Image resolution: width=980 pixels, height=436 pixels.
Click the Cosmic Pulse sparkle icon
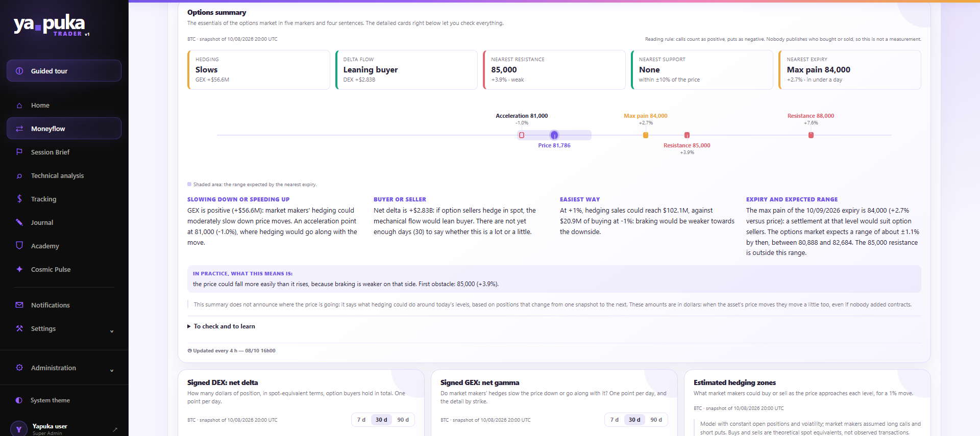point(19,269)
